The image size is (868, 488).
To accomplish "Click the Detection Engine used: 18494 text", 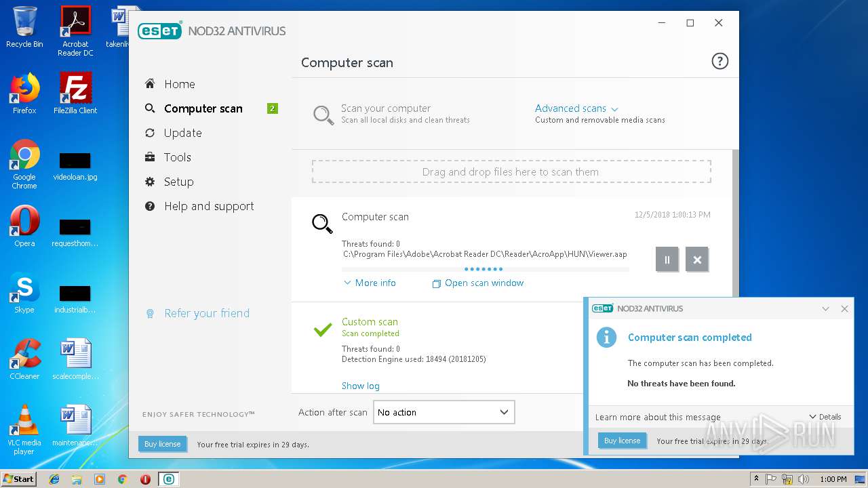I will click(x=414, y=359).
